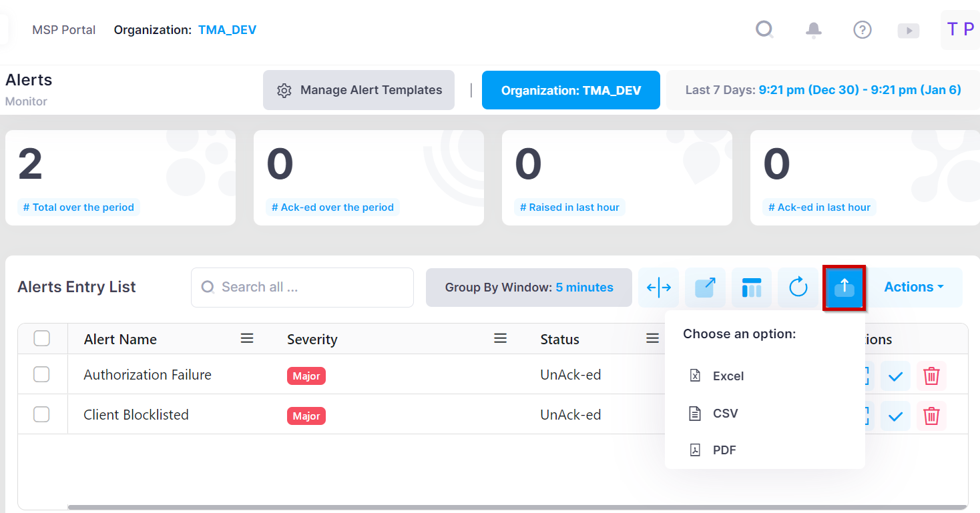
Task: Check the Authorization Failure row checkbox
Action: coord(41,375)
